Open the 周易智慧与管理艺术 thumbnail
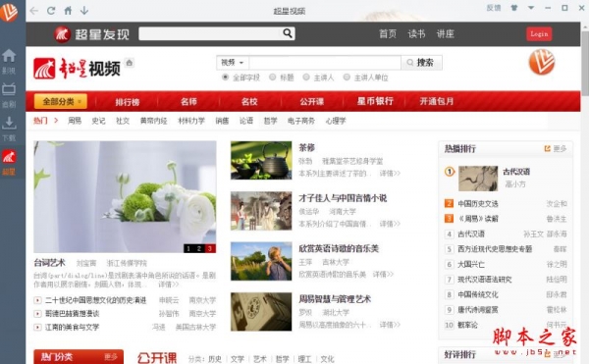 pyautogui.click(x=261, y=312)
